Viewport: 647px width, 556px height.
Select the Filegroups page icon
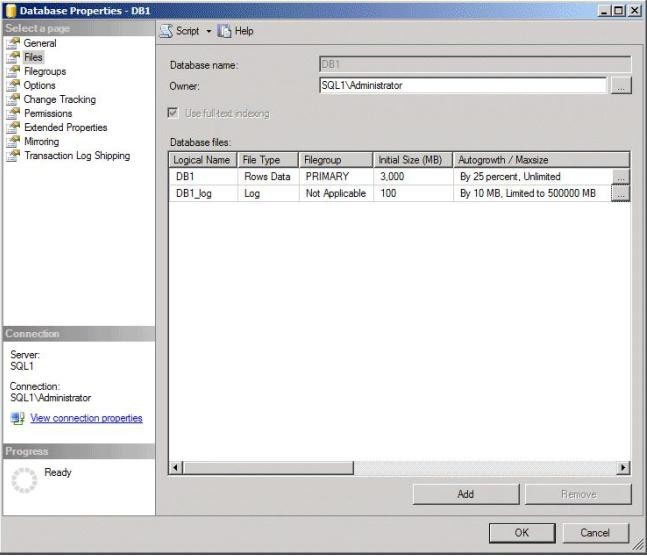pyautogui.click(x=13, y=71)
